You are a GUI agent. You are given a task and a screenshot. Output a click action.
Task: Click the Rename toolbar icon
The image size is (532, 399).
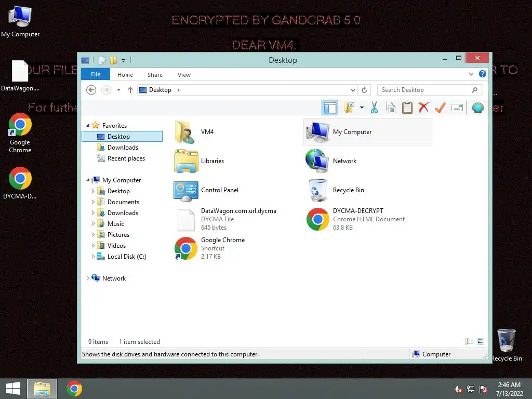click(457, 108)
